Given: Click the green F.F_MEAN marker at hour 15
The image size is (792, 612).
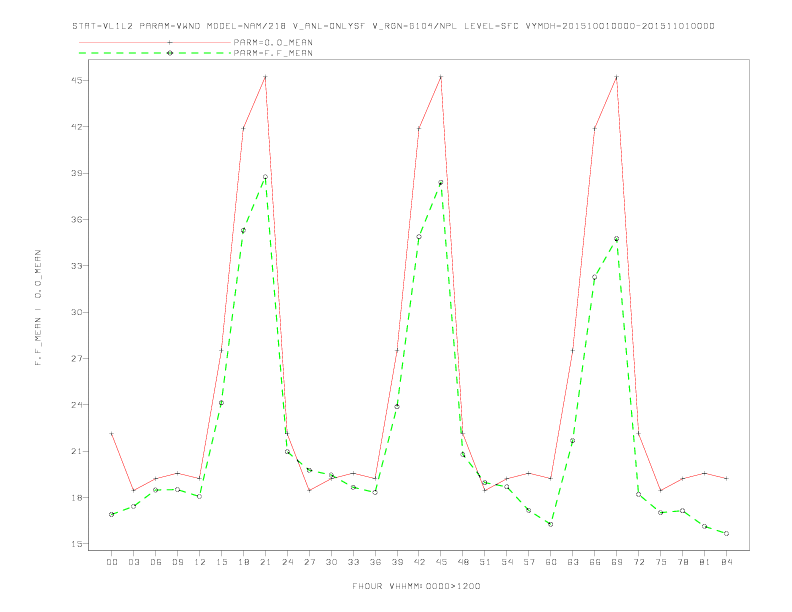Looking at the screenshot, I should coord(221,403).
